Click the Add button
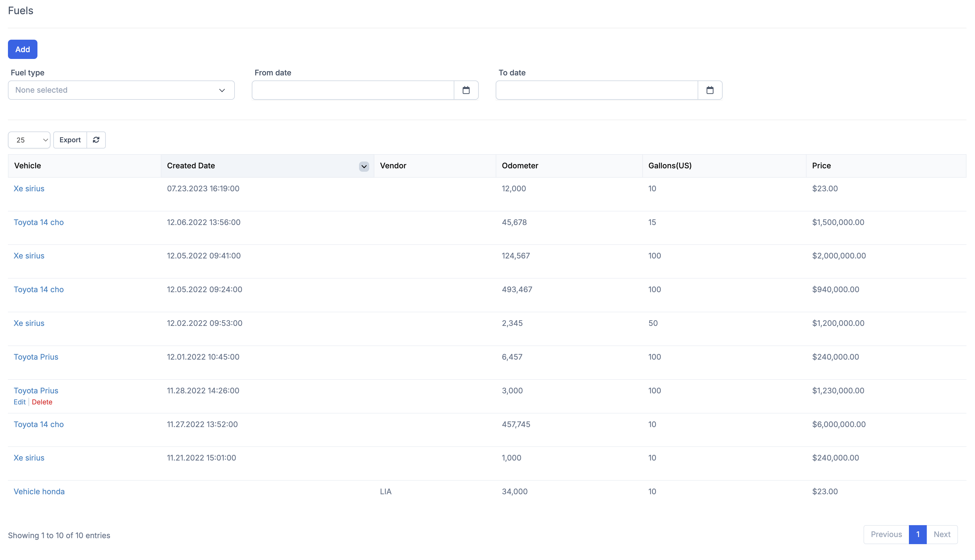Screen dimensions: 975x560 (x=22, y=49)
